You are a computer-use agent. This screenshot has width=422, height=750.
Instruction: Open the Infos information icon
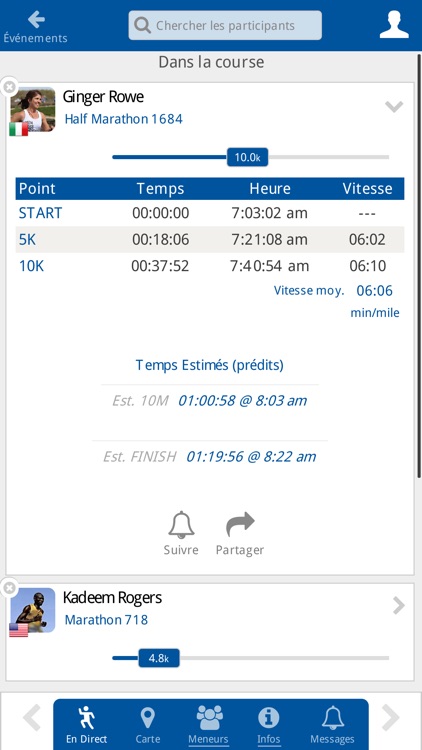(x=268, y=718)
